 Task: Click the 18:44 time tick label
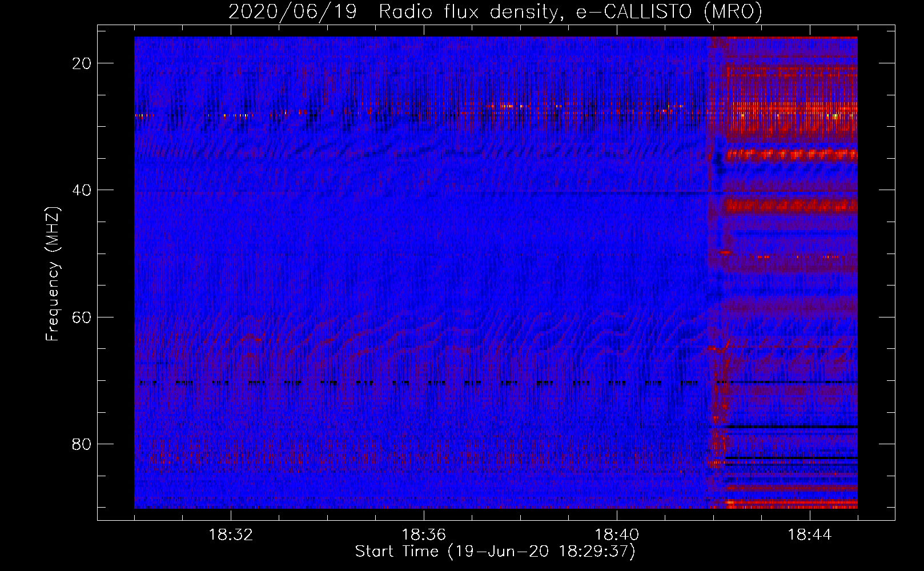[x=810, y=535]
